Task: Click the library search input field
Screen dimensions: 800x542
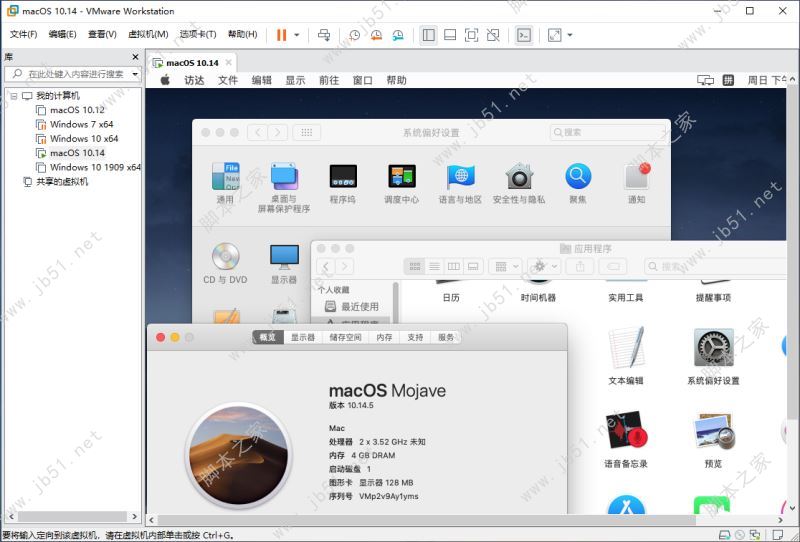Action: [x=71, y=74]
